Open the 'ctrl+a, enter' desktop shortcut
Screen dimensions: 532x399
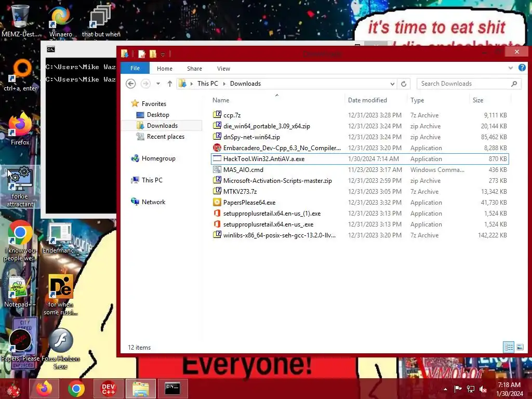[x=20, y=75]
